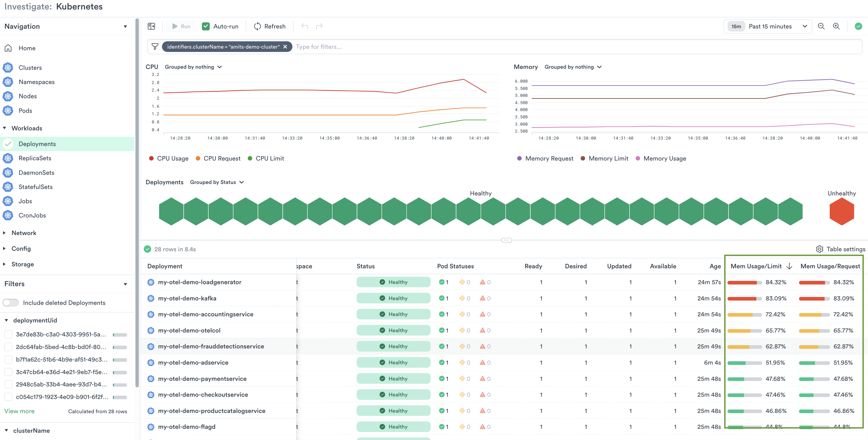This screenshot has height=440, width=868.
Task: Check the 3e7de83b deploymentUid checkbox
Action: [x=8, y=334]
